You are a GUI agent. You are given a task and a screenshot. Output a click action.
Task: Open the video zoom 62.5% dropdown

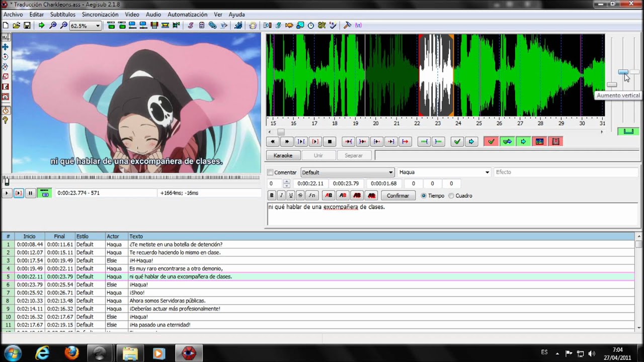coord(85,25)
